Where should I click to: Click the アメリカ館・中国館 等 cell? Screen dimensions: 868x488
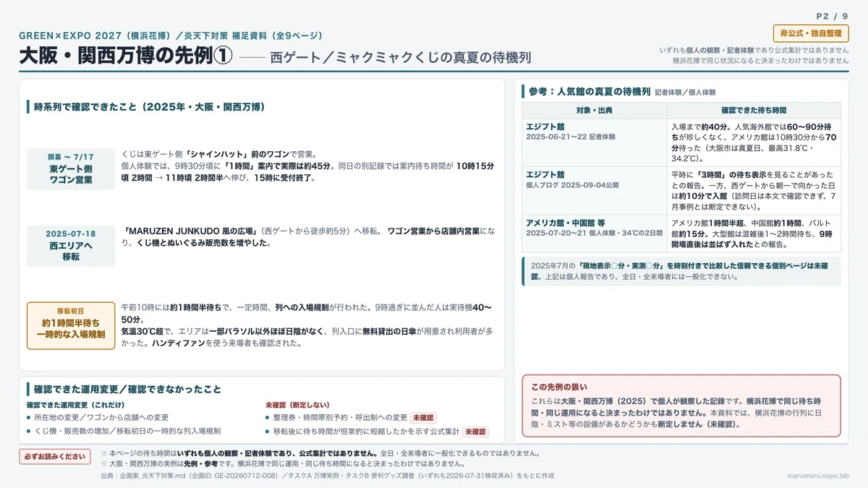point(594,233)
